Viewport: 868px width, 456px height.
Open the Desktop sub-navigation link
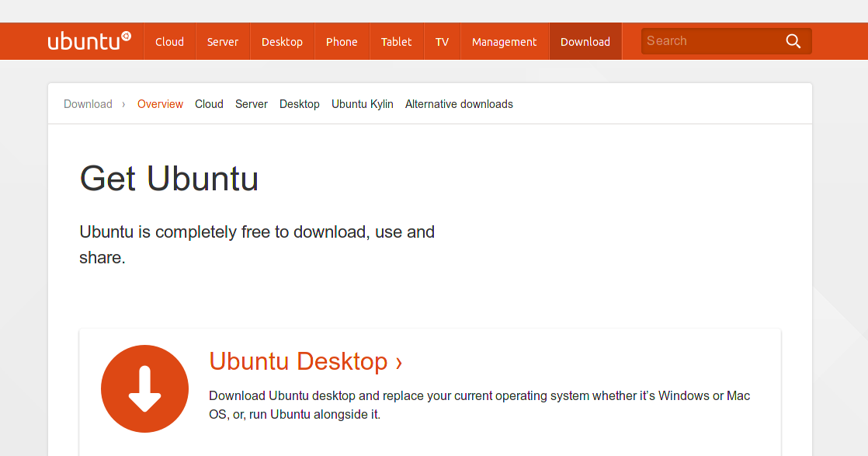tap(300, 104)
